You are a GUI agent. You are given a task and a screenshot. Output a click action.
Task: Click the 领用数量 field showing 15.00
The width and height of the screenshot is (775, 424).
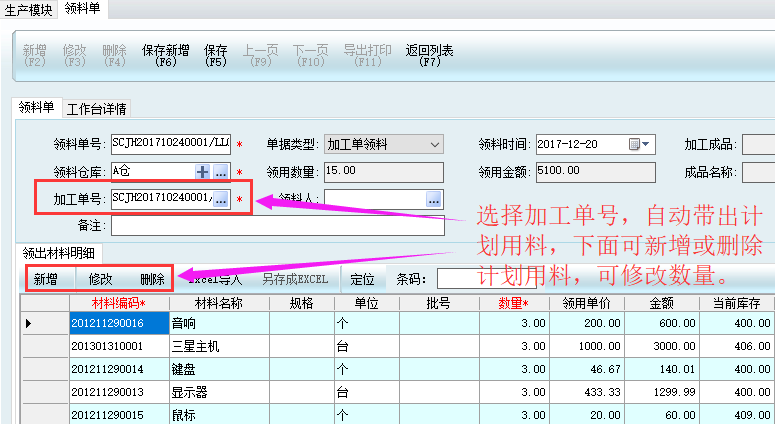pyautogui.click(x=384, y=172)
